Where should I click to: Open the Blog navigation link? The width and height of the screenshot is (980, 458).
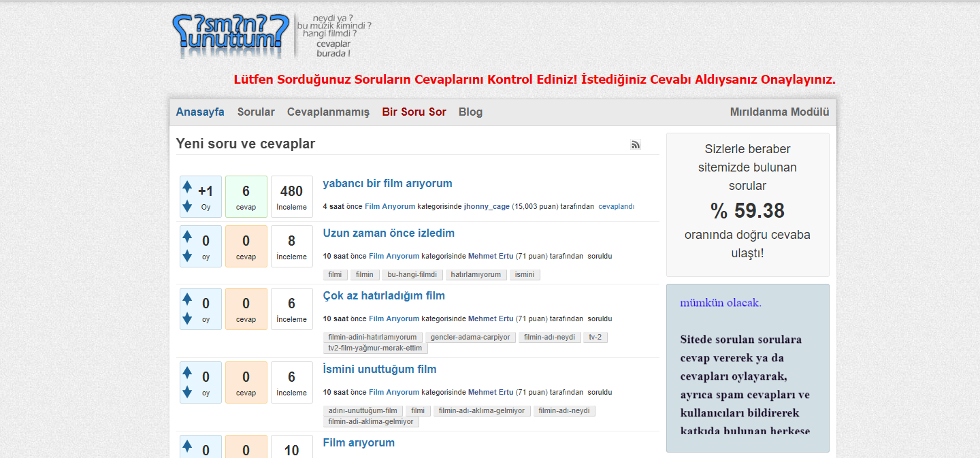470,112
